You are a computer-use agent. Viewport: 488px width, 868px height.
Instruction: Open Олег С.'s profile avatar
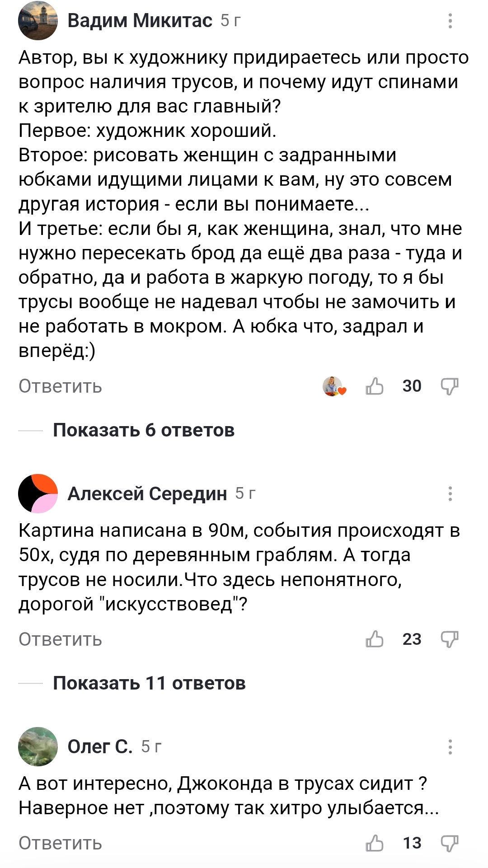tap(38, 746)
